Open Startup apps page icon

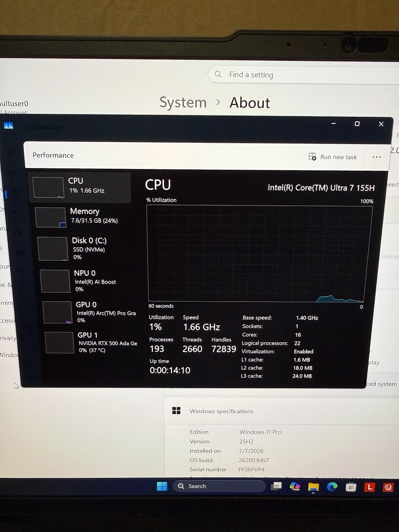coord(19,233)
